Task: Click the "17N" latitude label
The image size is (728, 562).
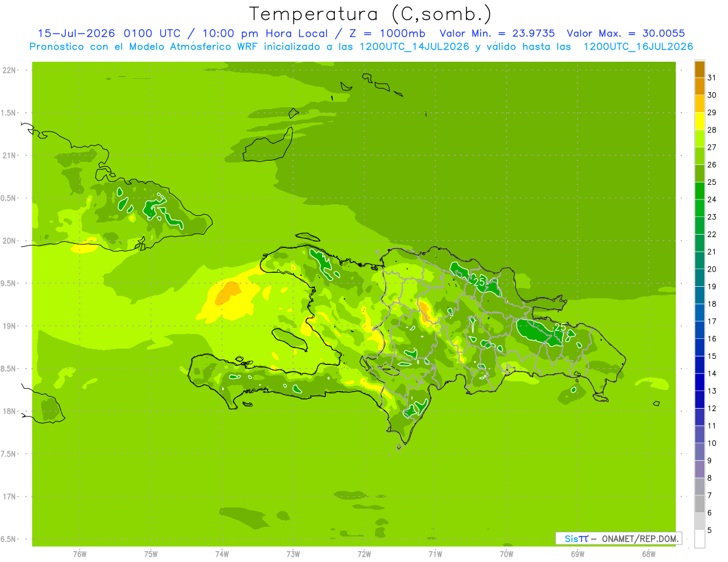Action: coord(10,497)
